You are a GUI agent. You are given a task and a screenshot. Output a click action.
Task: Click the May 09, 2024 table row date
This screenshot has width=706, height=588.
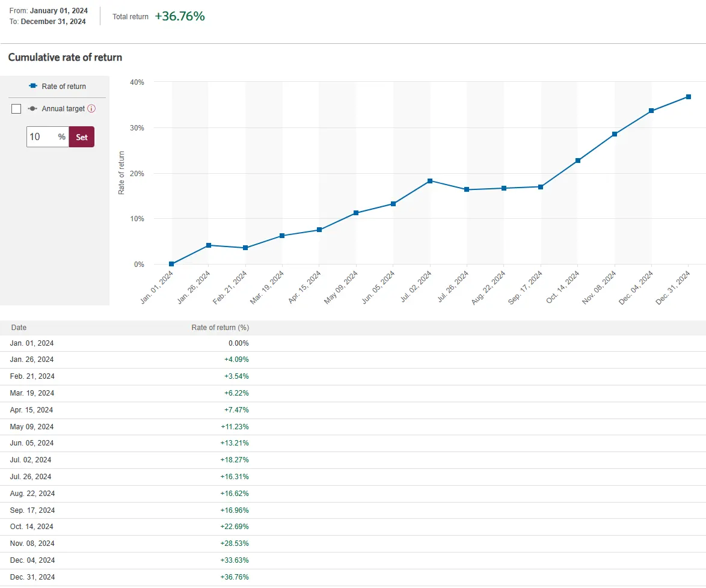31,426
